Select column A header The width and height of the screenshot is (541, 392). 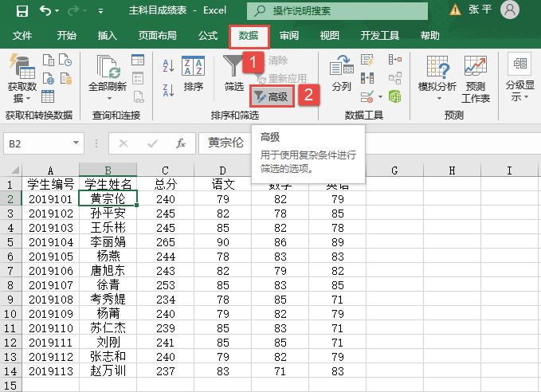click(50, 171)
